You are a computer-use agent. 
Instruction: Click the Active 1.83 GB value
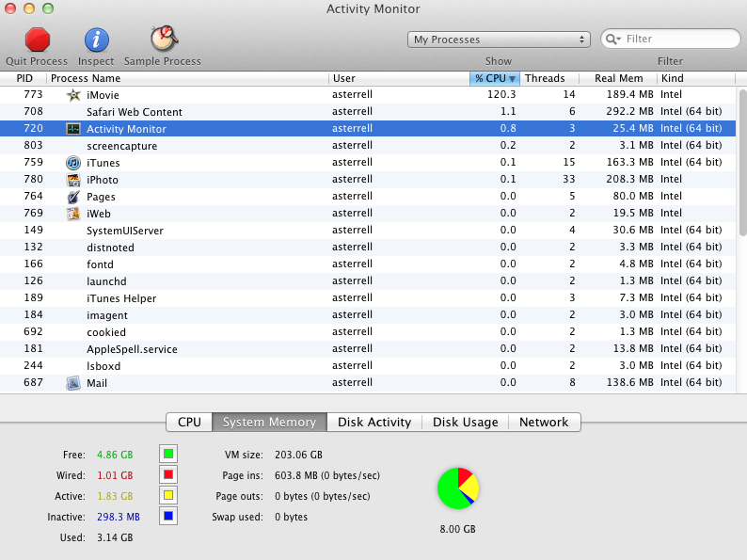click(115, 496)
